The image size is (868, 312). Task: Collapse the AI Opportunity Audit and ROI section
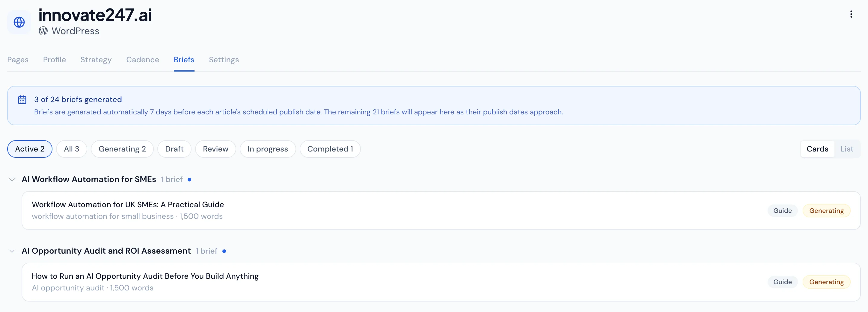(12, 251)
